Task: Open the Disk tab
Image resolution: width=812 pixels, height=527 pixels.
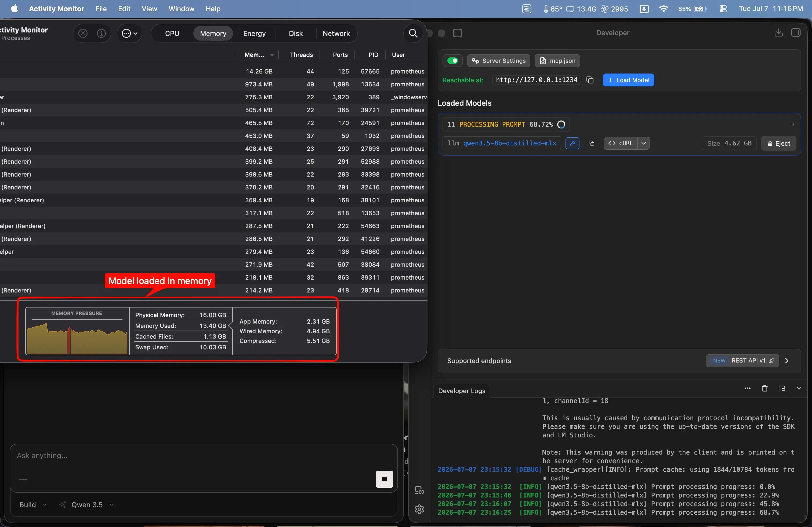Action: [x=295, y=33]
